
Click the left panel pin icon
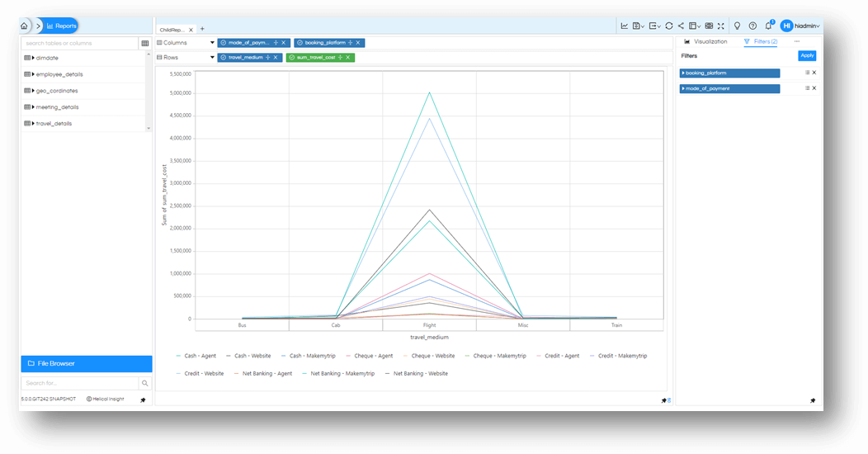pyautogui.click(x=143, y=400)
